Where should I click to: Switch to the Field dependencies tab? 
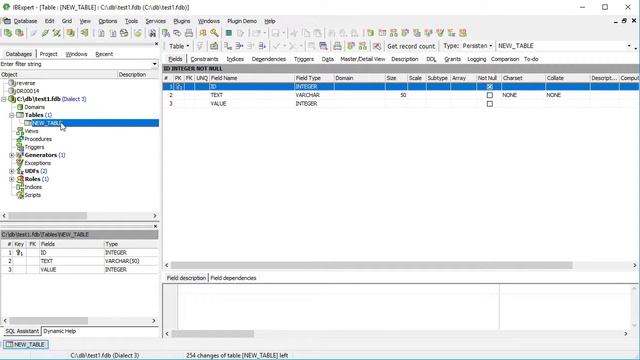point(233,278)
